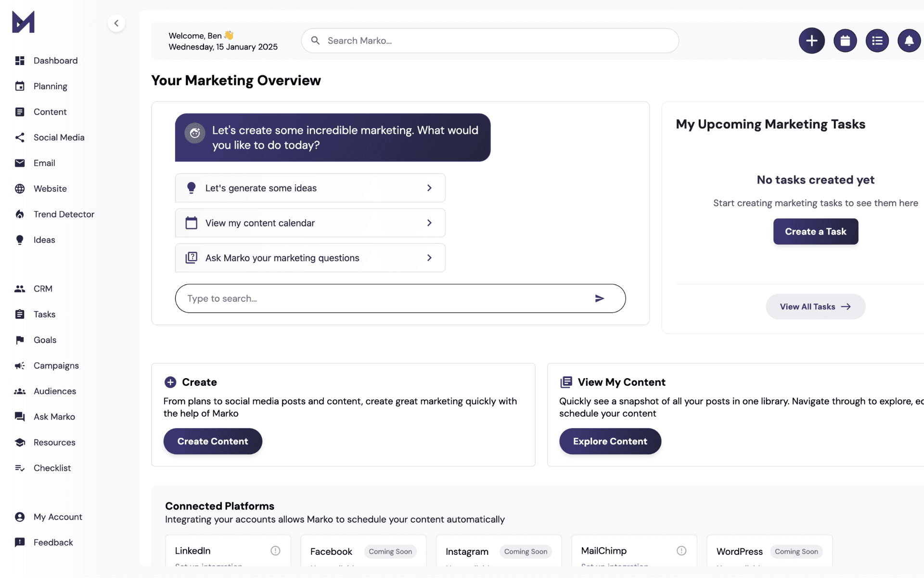Expand the Let's generate some ideas option

429,188
